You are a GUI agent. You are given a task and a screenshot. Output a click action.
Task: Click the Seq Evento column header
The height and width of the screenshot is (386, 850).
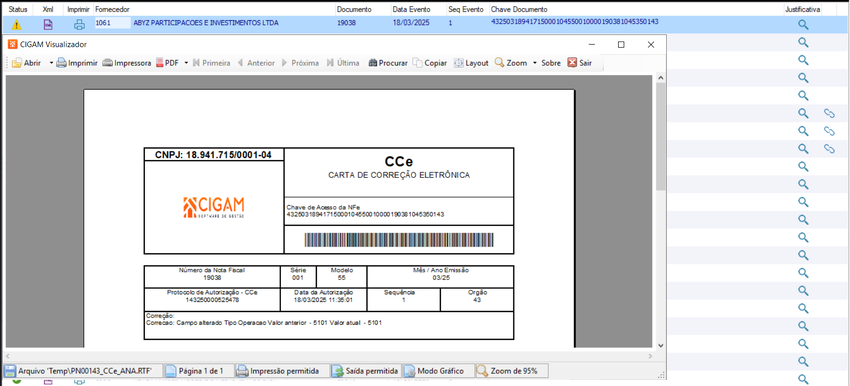[x=467, y=9]
